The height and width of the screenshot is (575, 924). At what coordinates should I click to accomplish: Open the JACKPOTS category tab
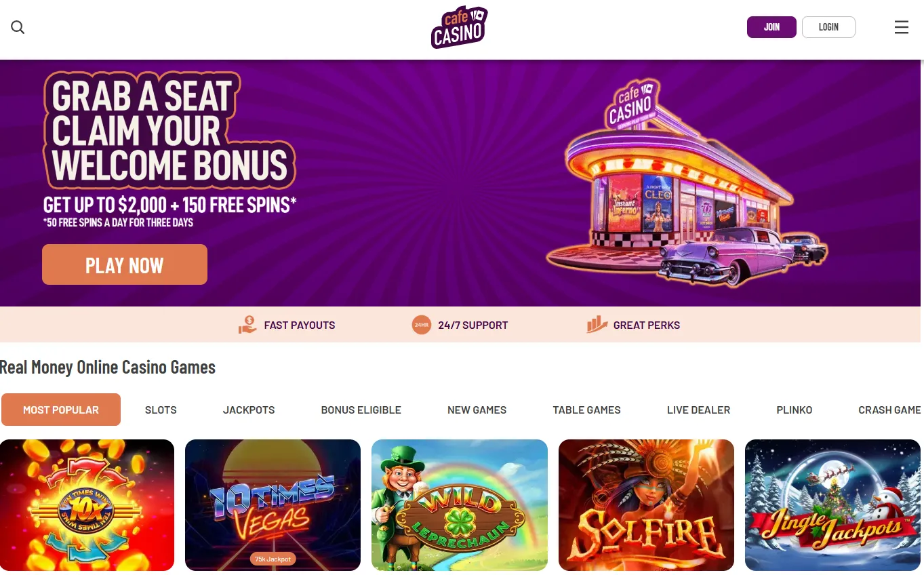[x=249, y=410]
